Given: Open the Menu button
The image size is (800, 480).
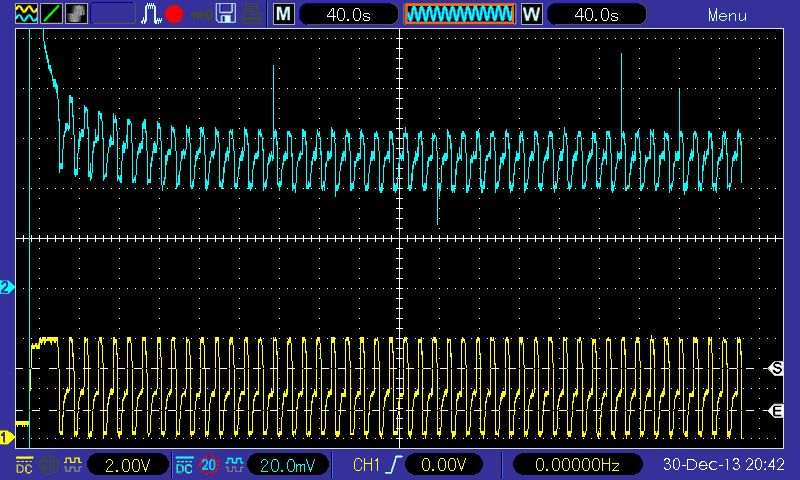Looking at the screenshot, I should (727, 15).
